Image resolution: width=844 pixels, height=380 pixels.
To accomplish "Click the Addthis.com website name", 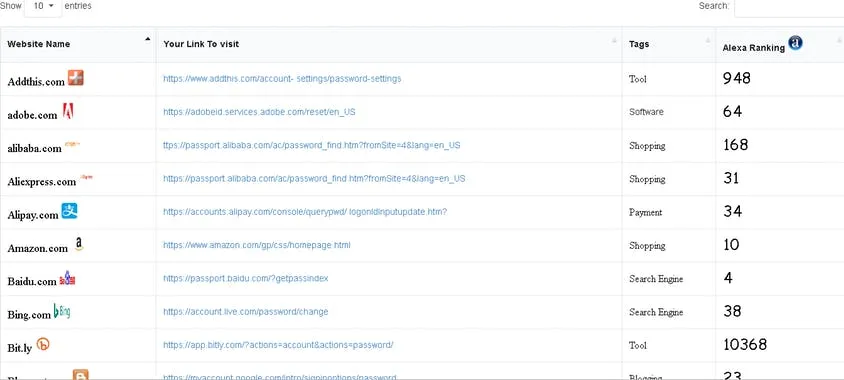I will tap(36, 82).
